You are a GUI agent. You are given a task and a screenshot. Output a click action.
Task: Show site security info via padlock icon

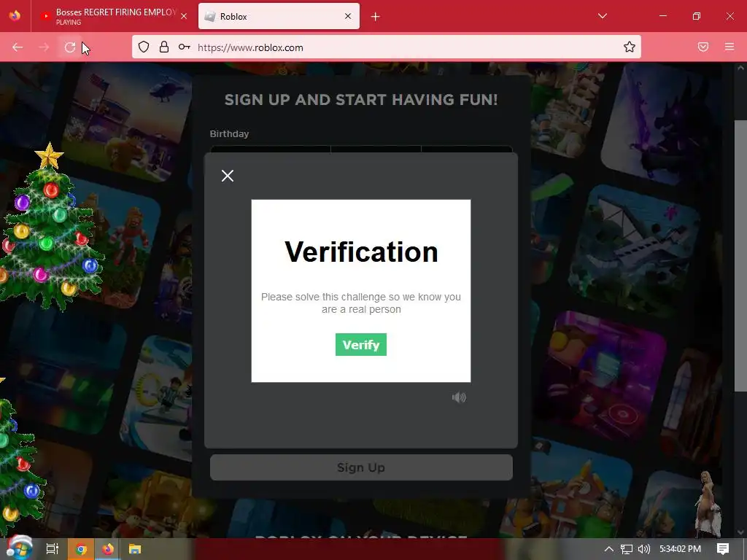[x=164, y=47]
